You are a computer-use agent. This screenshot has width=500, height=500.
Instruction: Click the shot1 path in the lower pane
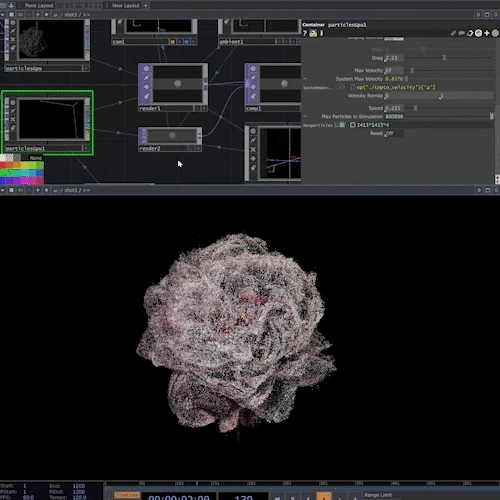coord(70,190)
